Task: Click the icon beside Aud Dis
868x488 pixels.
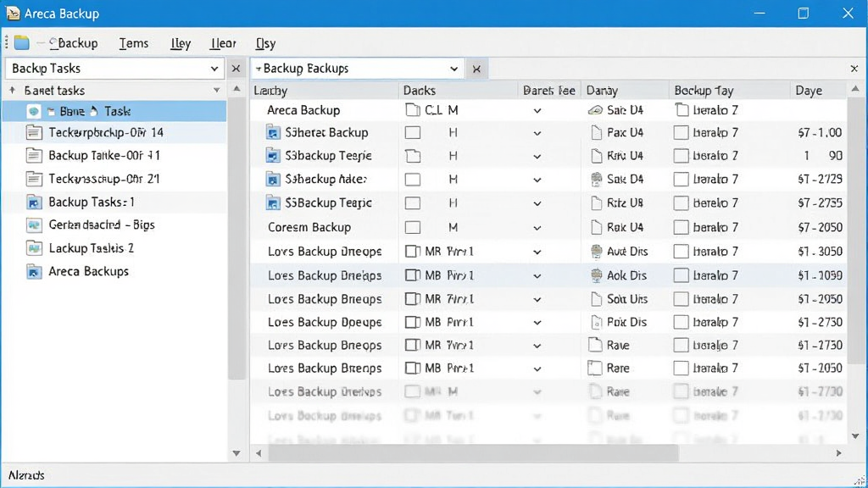Action: pyautogui.click(x=596, y=252)
